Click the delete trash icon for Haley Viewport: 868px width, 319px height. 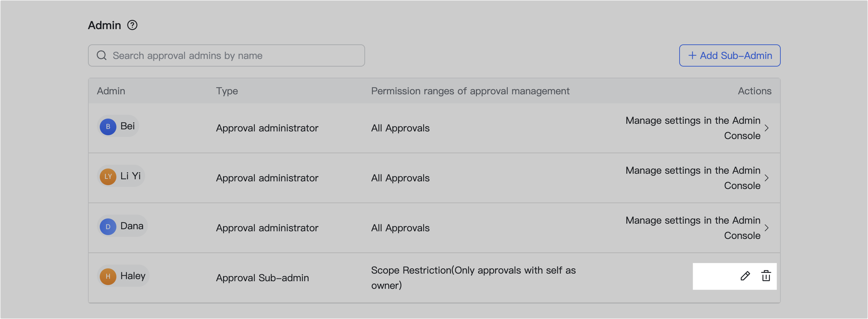766,276
